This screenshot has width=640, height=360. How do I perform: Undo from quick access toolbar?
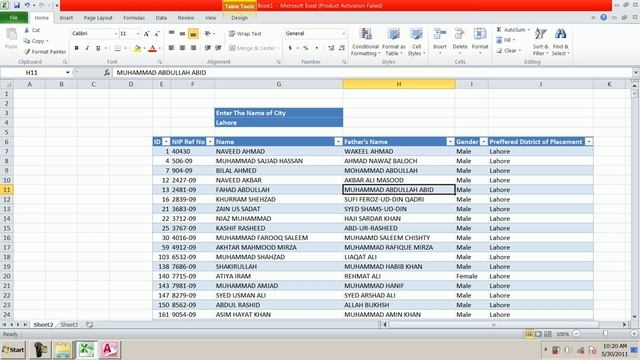click(27, 5)
